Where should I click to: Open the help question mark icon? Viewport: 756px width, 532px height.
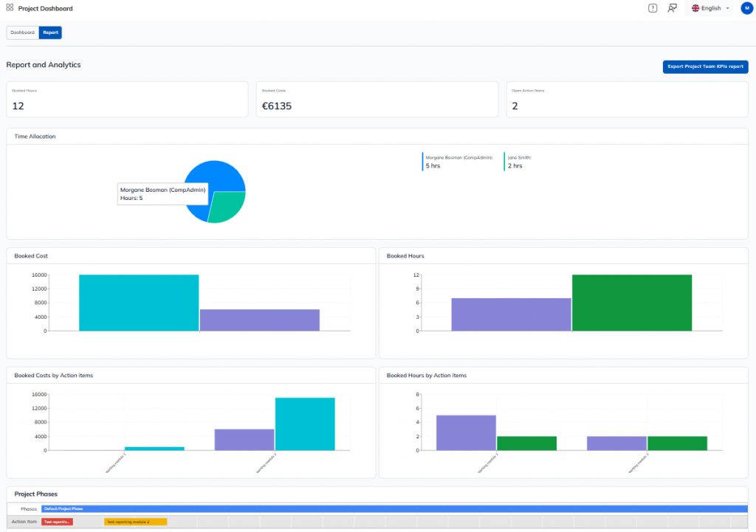click(652, 8)
